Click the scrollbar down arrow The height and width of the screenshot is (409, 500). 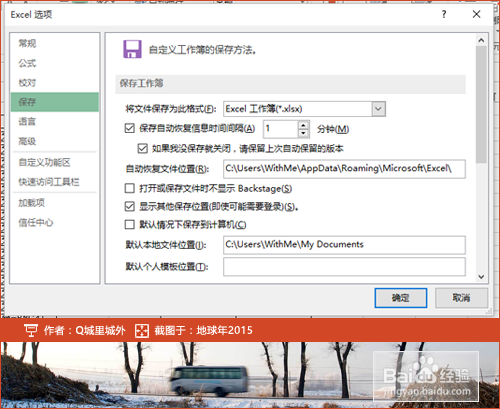(481, 277)
